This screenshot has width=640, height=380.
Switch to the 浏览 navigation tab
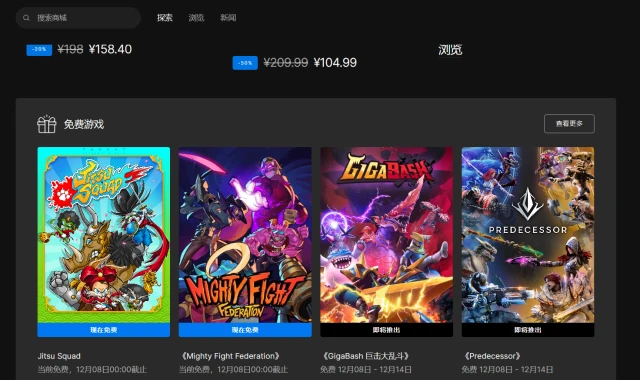196,18
